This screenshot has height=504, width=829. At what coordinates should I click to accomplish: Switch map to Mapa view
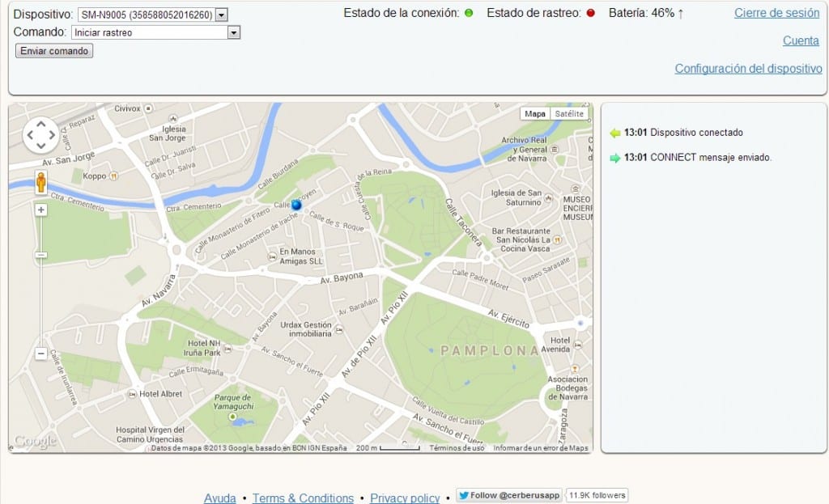click(x=535, y=114)
